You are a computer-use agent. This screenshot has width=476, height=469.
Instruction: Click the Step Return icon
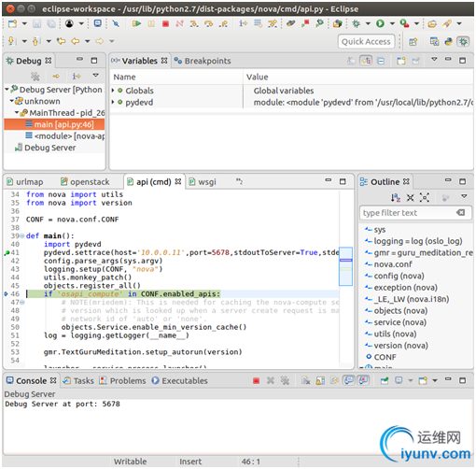pos(223,23)
